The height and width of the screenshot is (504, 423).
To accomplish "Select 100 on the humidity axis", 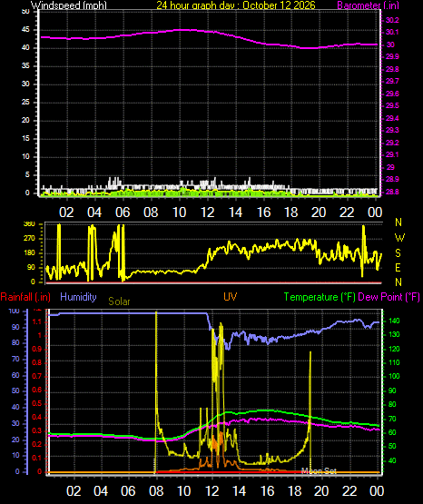I will [15, 311].
